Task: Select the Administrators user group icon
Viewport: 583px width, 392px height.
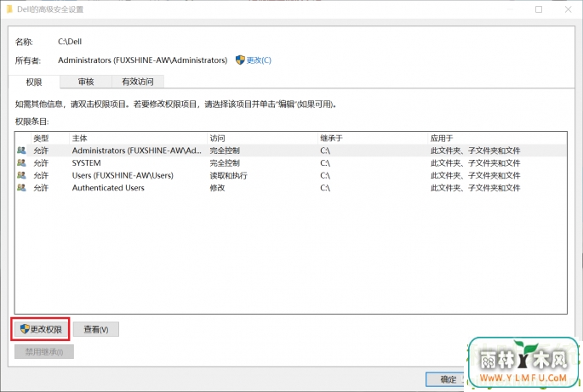Action: 21,151
